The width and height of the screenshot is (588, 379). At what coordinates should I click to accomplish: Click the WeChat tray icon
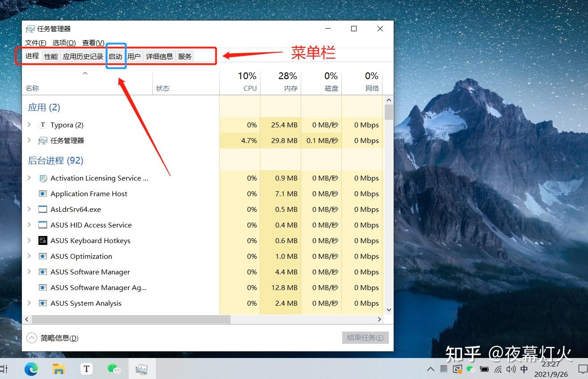[x=470, y=369]
